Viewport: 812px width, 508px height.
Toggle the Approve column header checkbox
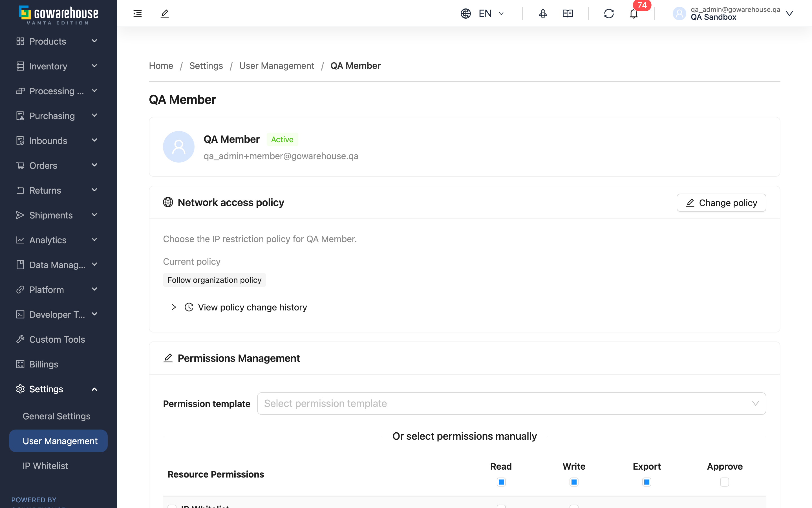(724, 482)
